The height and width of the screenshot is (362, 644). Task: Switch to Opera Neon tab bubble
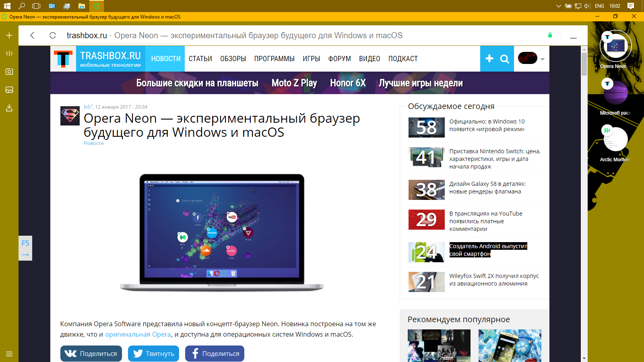coord(616,46)
